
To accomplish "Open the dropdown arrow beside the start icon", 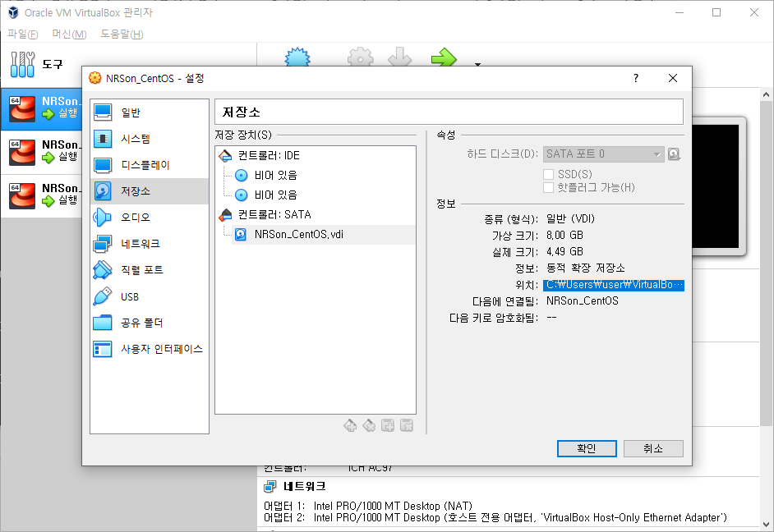I will 477,64.
